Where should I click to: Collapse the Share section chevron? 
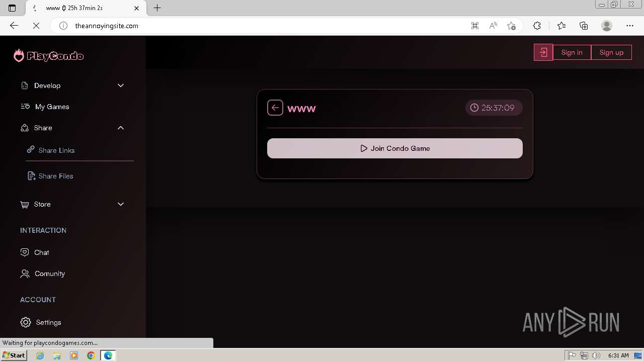[121, 128]
